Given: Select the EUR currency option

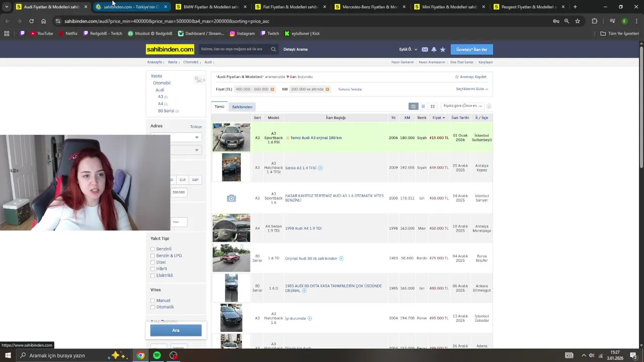Looking at the screenshot, I should tap(183, 179).
